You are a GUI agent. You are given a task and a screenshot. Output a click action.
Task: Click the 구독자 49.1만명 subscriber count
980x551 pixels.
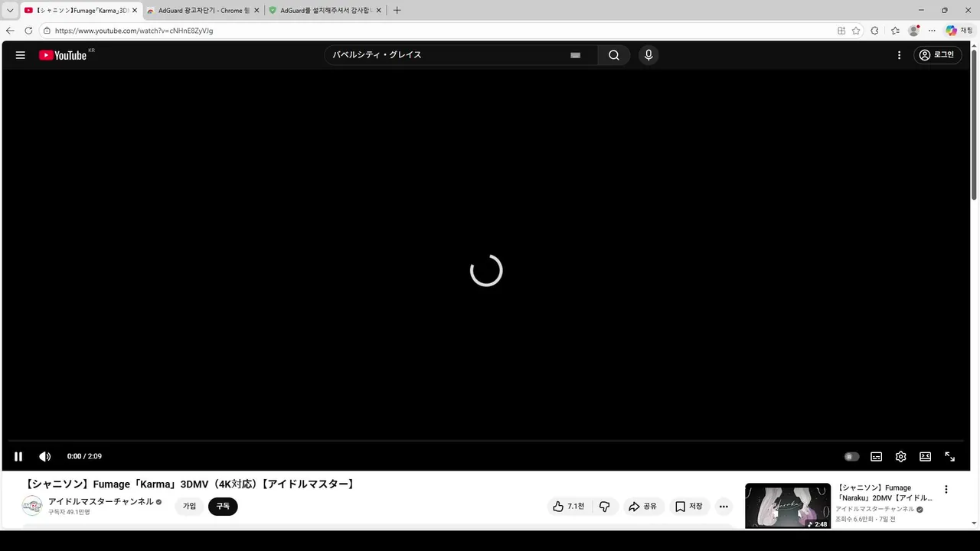69,512
